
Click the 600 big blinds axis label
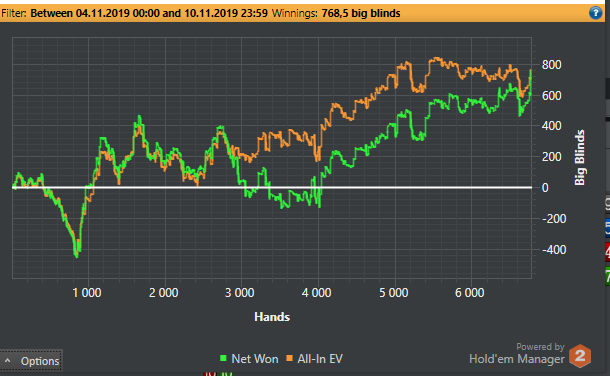click(x=552, y=96)
